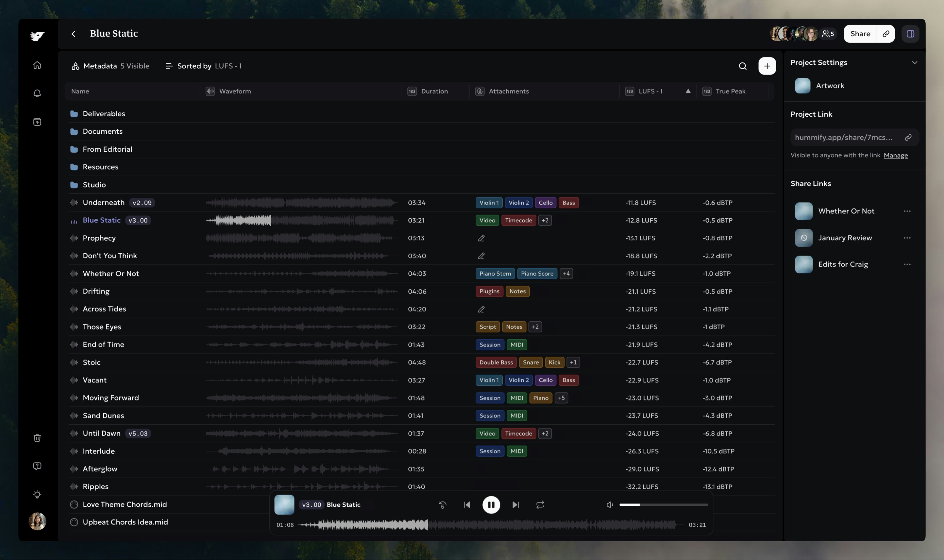Open the Deliverables folder
This screenshot has height=560, width=944.
coord(104,113)
